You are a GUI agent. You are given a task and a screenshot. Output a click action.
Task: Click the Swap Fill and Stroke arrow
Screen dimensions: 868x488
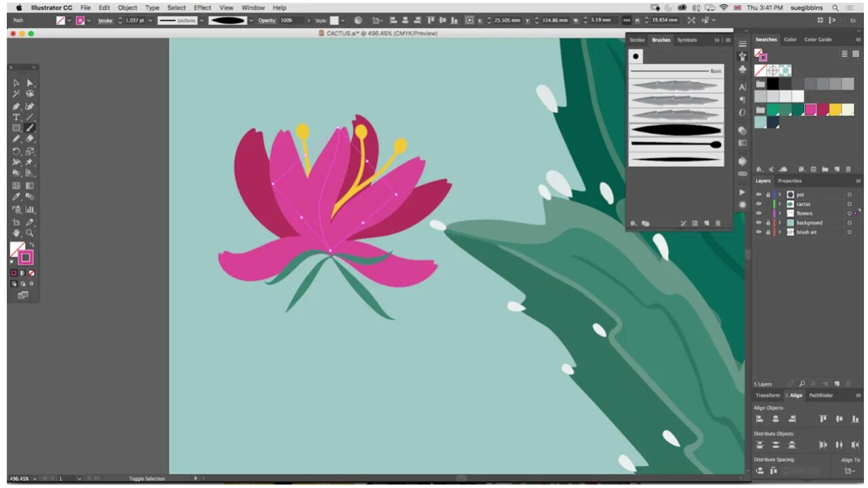pos(32,245)
